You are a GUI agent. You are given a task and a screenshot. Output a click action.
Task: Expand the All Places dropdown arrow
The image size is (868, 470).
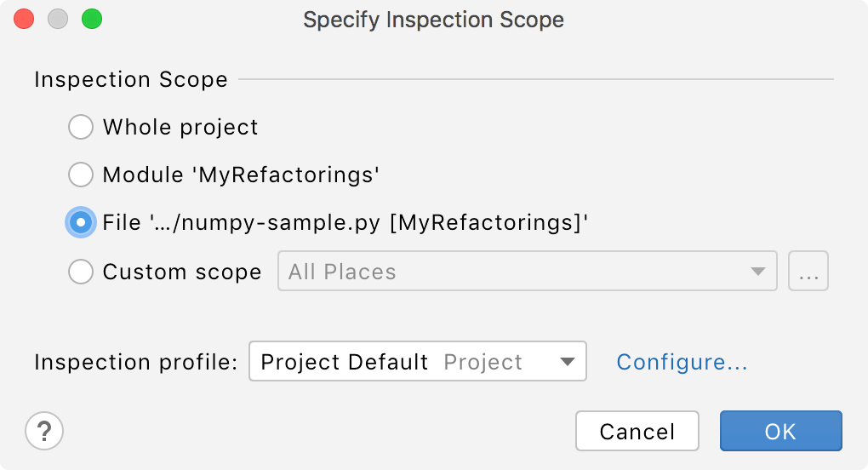pos(757,272)
